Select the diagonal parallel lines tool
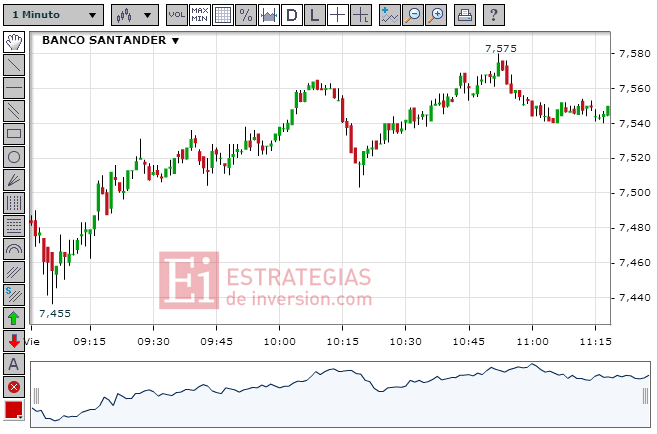 coord(14,272)
